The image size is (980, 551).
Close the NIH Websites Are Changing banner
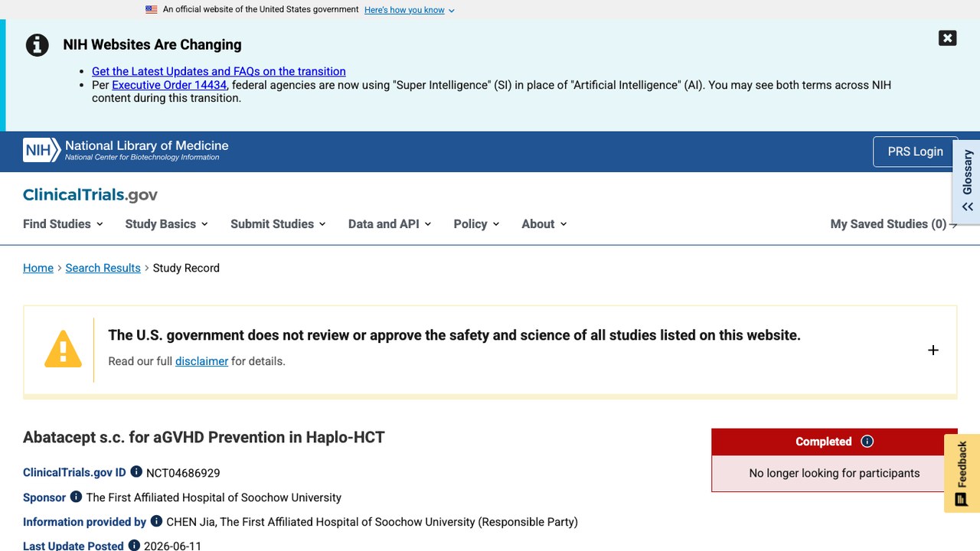[x=947, y=38]
